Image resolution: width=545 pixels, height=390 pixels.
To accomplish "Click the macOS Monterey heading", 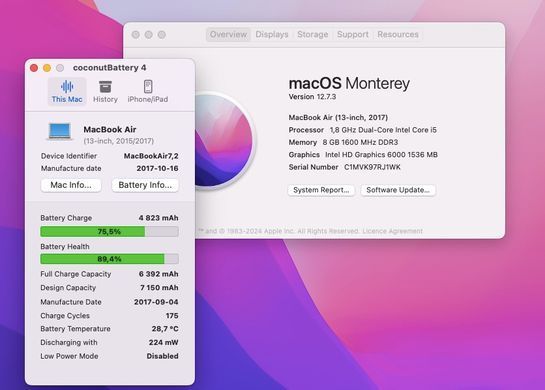I will [349, 83].
